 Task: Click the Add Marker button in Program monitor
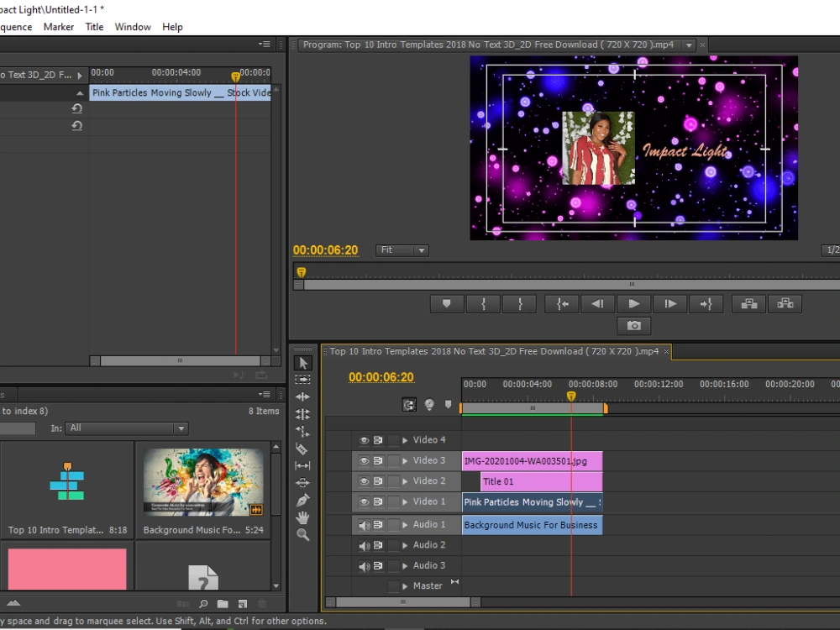(446, 304)
